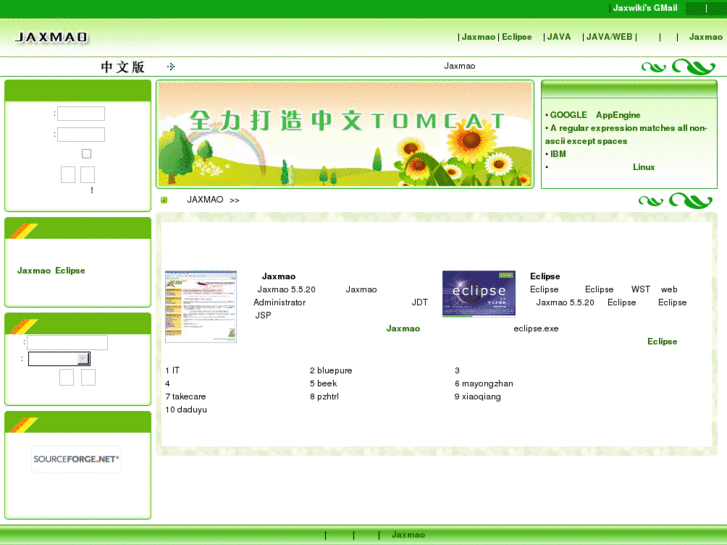Click the 'eclipse.exe' text

[536, 328]
